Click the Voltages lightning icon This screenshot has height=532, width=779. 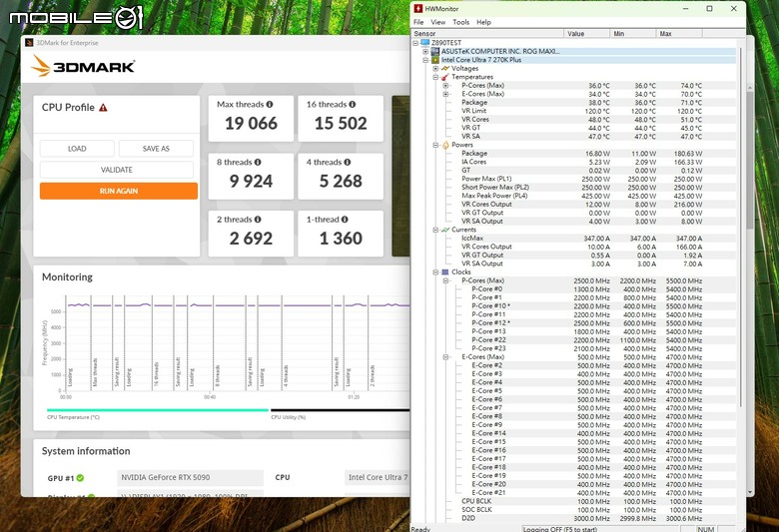point(445,68)
